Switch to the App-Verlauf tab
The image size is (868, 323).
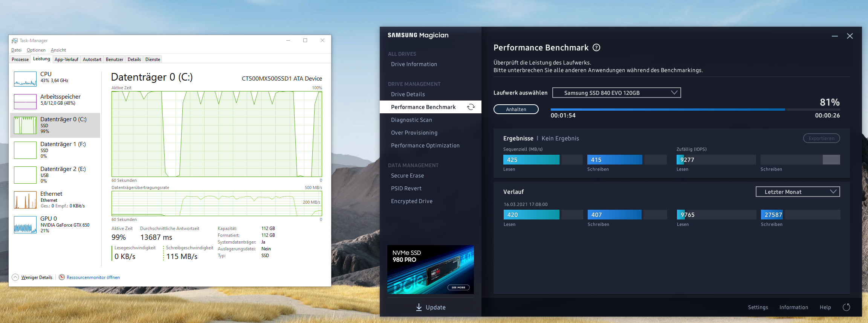66,59
